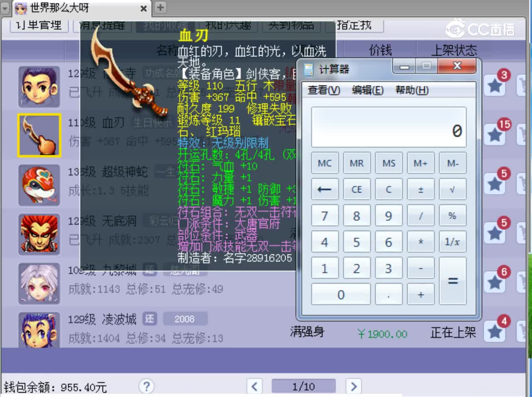Open a new browser tab with plus
The image size is (532, 397).
pyautogui.click(x=160, y=7)
